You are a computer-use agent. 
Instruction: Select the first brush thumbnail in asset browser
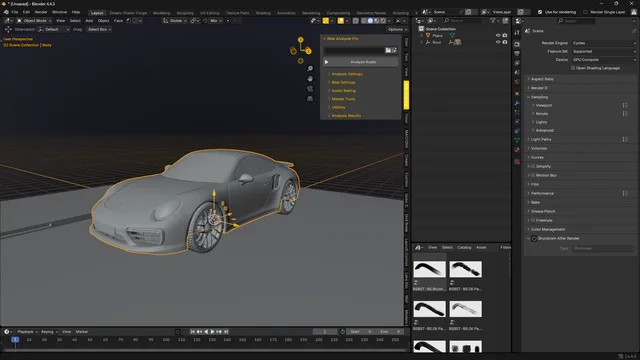[429, 269]
